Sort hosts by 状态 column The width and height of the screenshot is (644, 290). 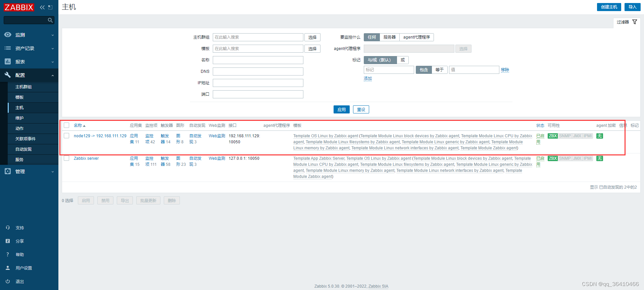click(x=540, y=125)
